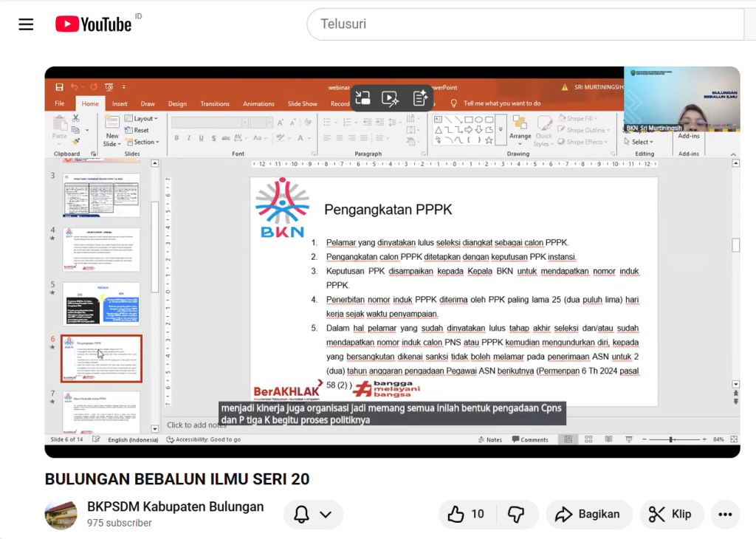
Task: Click the Save icon in the PowerPoint title bar
Action: tap(59, 87)
